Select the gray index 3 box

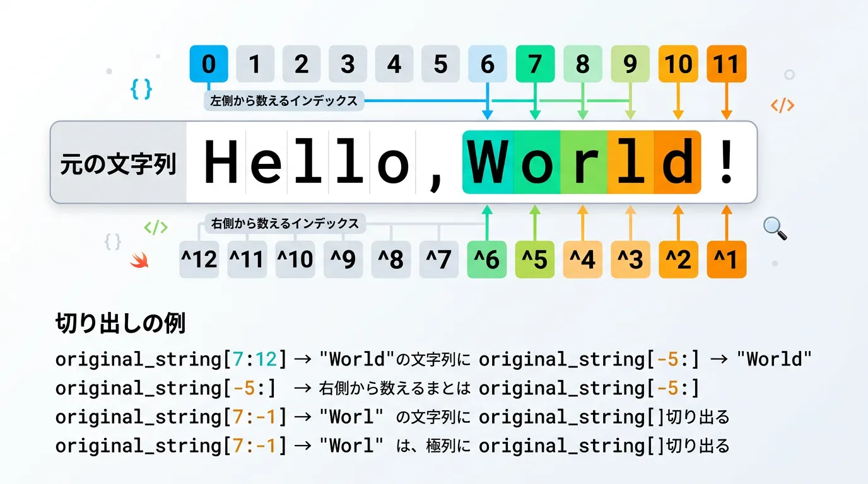pos(348,64)
